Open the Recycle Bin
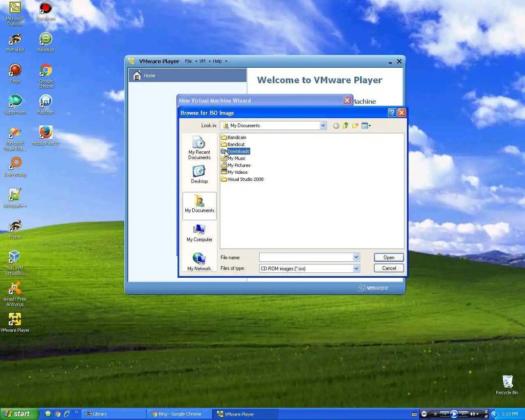This screenshot has width=525, height=420. point(507,385)
